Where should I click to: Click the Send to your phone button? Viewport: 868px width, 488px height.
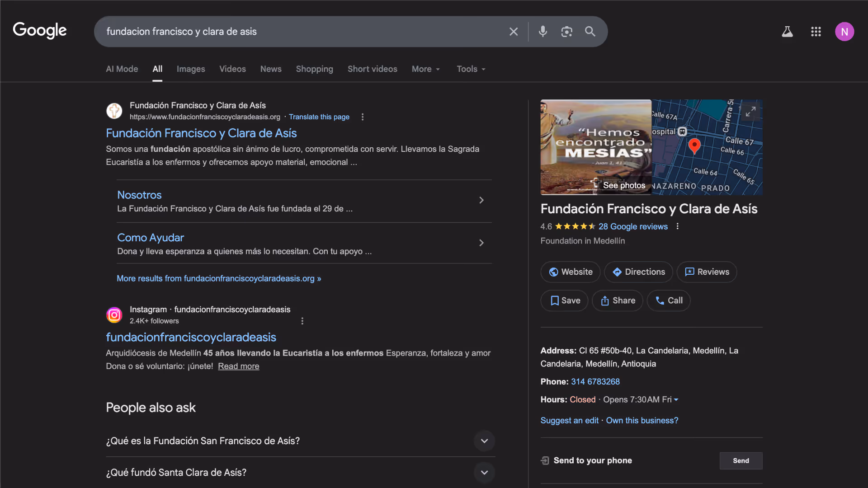[741, 461]
